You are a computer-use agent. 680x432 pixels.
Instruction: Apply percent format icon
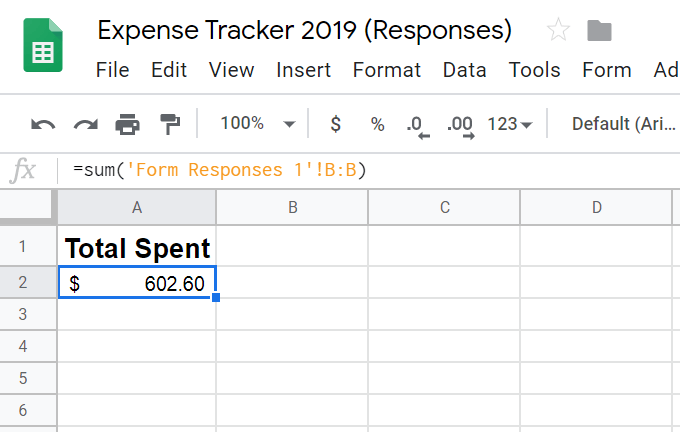(x=377, y=125)
